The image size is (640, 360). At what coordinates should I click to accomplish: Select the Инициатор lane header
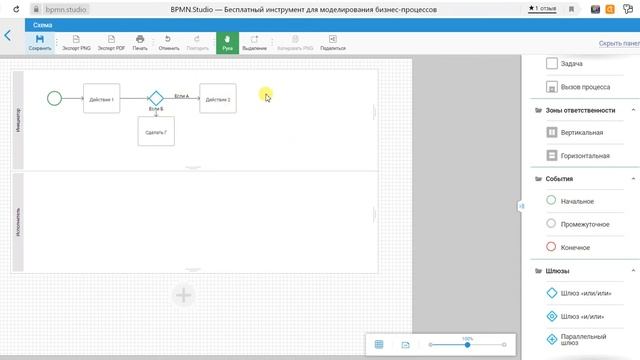pyautogui.click(x=18, y=120)
